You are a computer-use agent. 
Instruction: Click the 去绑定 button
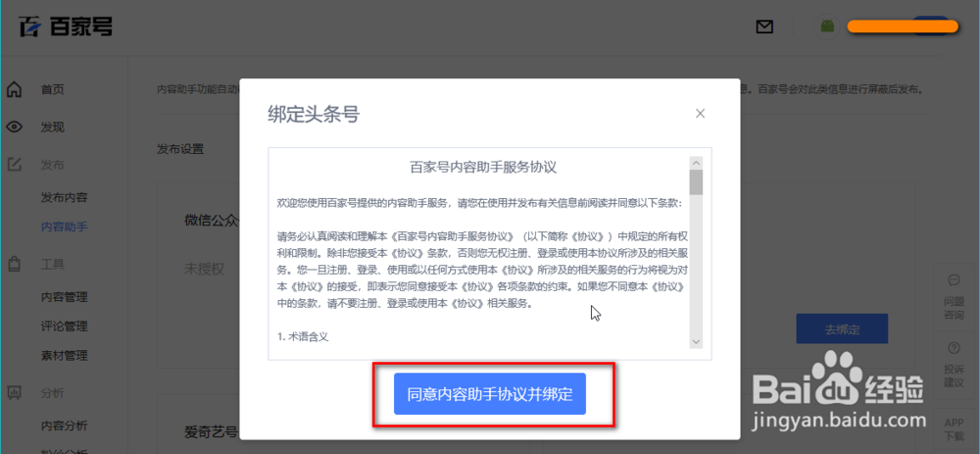842,328
